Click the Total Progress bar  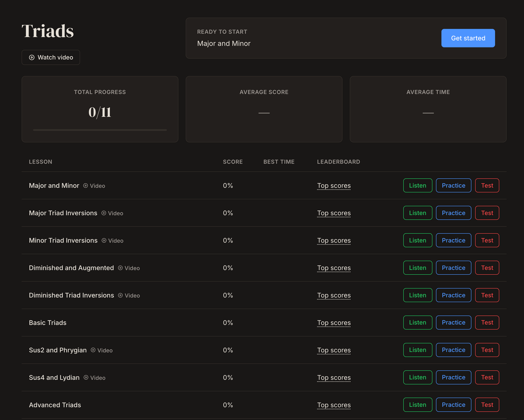click(100, 130)
